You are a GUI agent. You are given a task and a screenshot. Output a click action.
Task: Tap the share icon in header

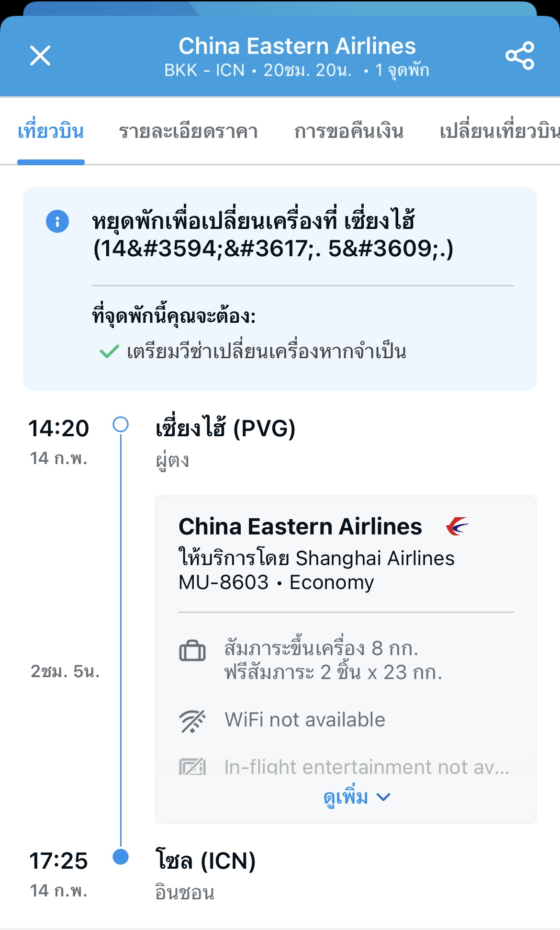(x=520, y=56)
